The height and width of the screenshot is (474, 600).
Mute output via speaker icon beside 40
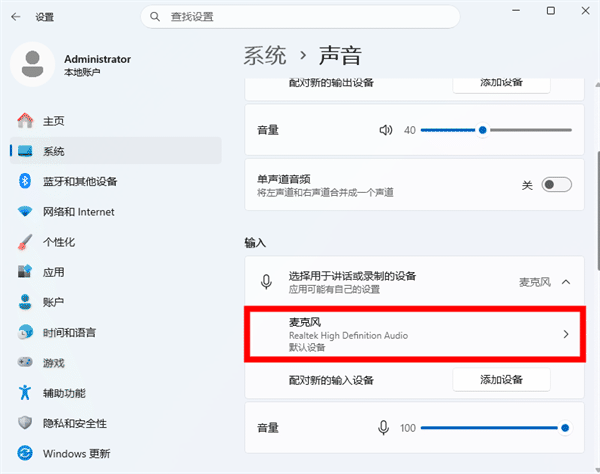click(x=386, y=130)
